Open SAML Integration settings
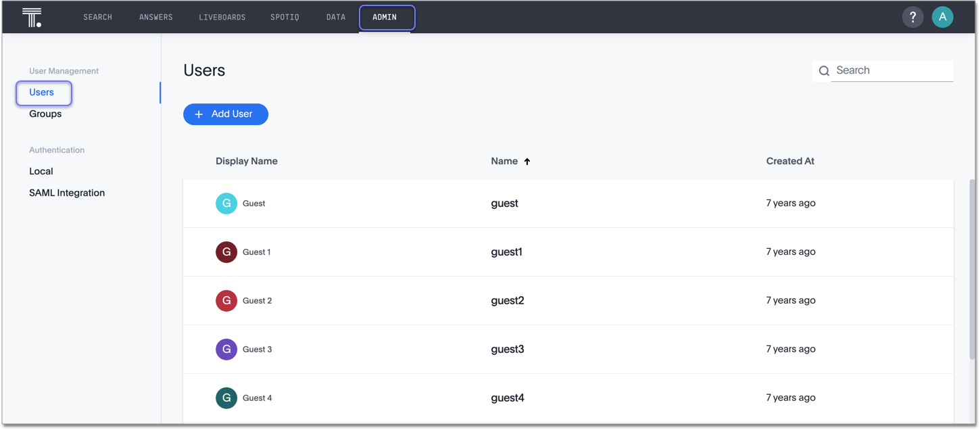Image resolution: width=980 pixels, height=430 pixels. (x=67, y=193)
